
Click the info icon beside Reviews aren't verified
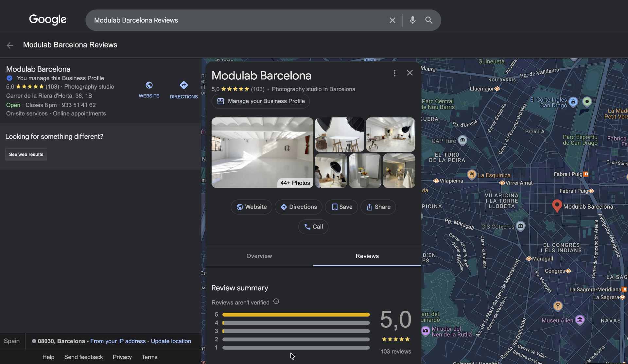[276, 302]
